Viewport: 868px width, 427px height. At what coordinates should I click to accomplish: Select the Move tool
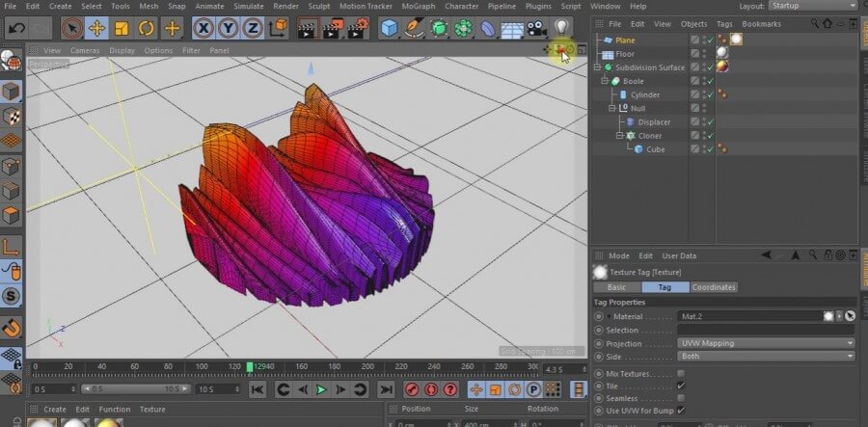tap(96, 28)
